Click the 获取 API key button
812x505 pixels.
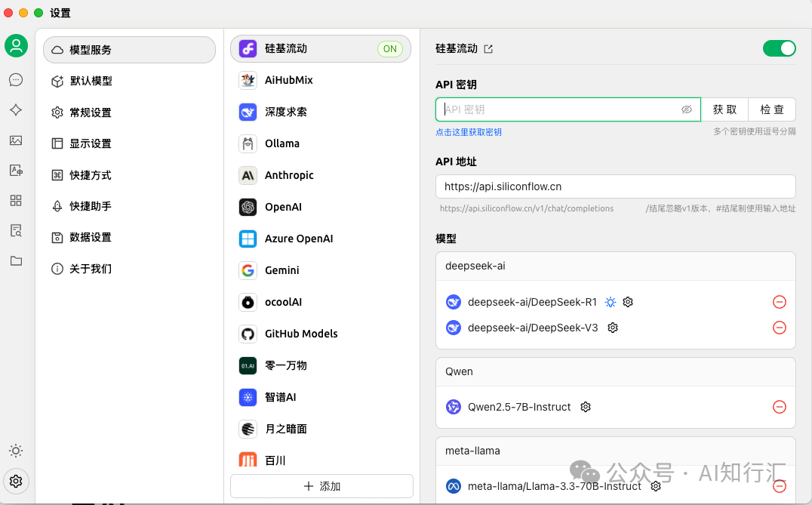(x=724, y=109)
